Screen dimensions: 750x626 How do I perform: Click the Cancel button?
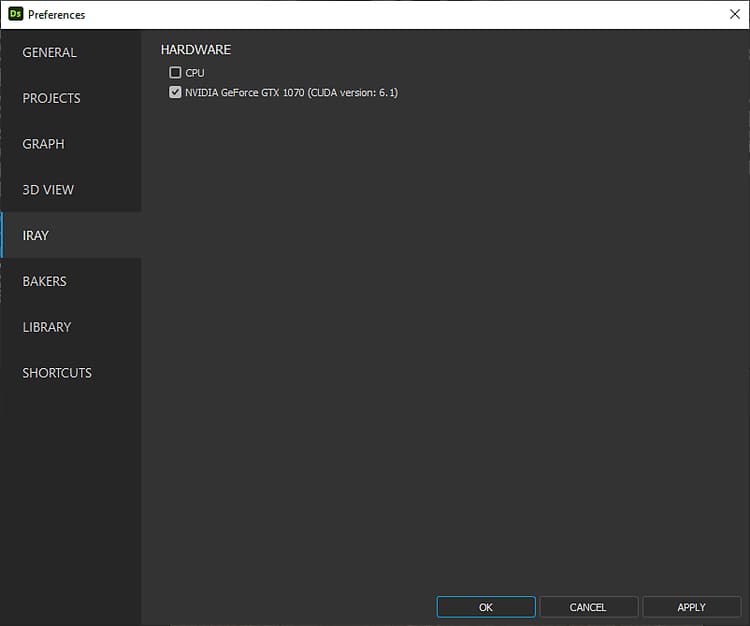point(588,607)
